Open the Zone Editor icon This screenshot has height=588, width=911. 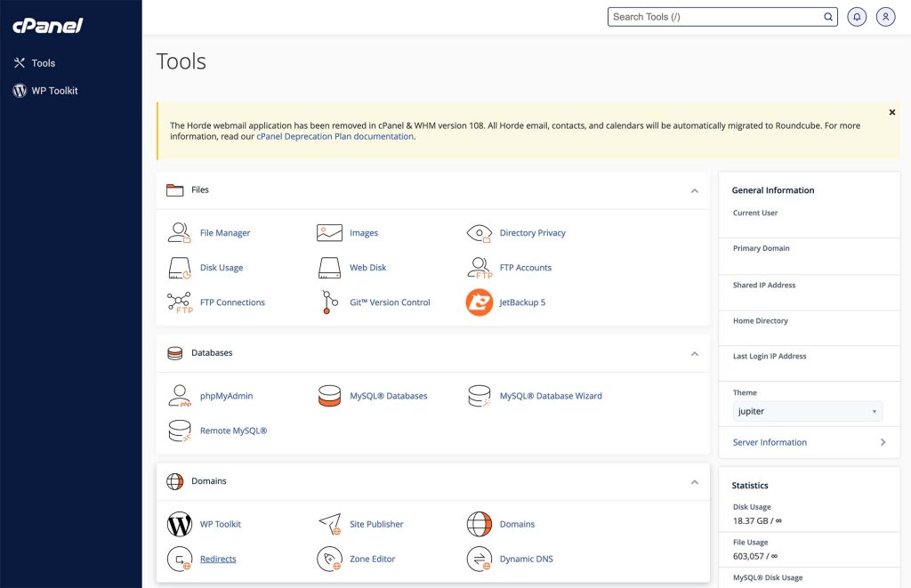point(329,559)
